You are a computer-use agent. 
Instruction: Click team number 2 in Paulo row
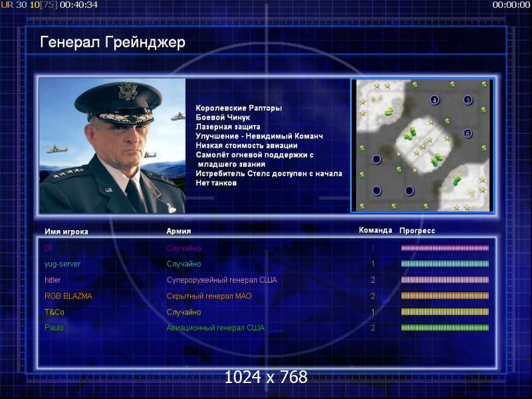click(373, 328)
